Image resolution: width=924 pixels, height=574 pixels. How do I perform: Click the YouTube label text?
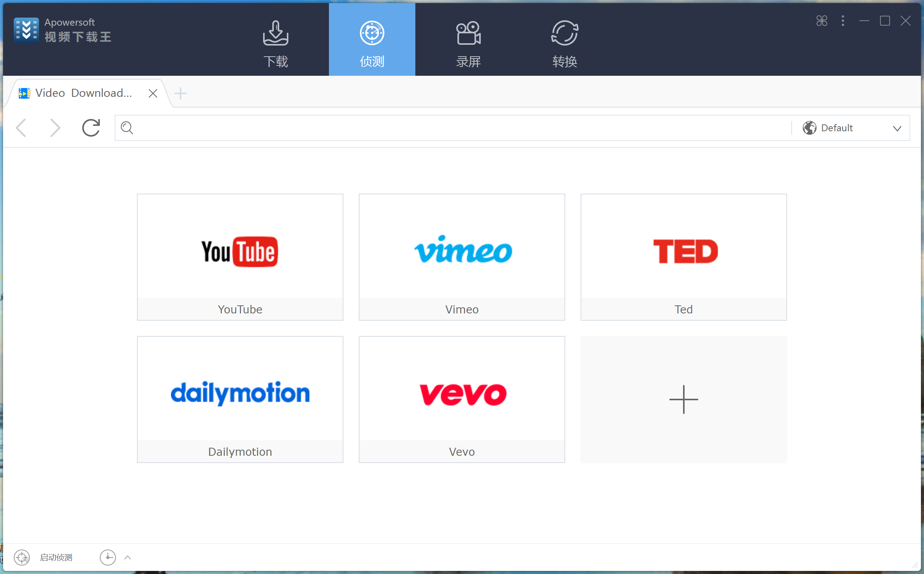tap(240, 309)
